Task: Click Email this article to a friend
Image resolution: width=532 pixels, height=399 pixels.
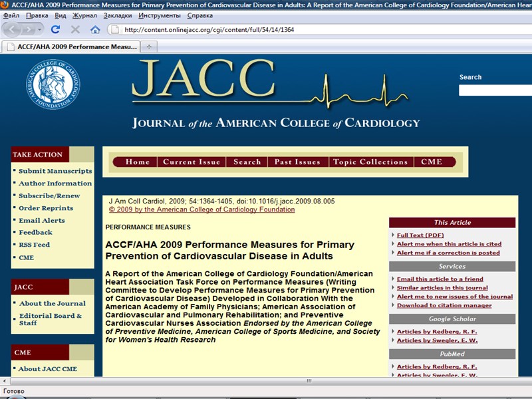Action: point(440,279)
